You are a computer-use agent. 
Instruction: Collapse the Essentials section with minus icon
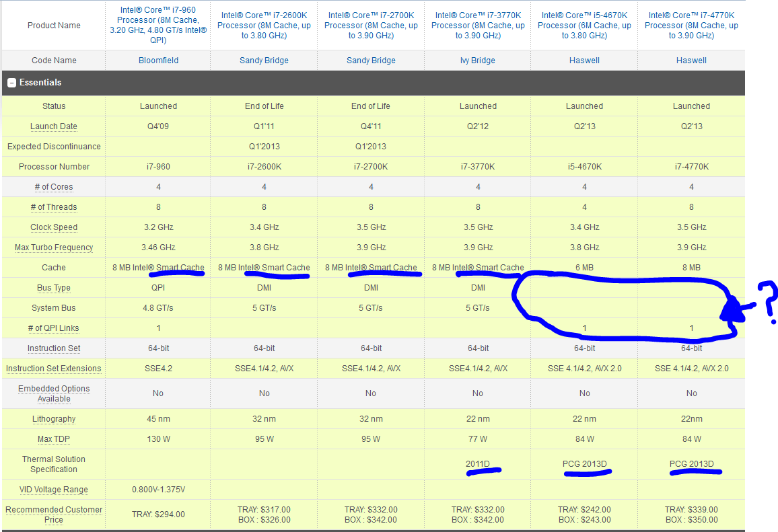click(12, 83)
